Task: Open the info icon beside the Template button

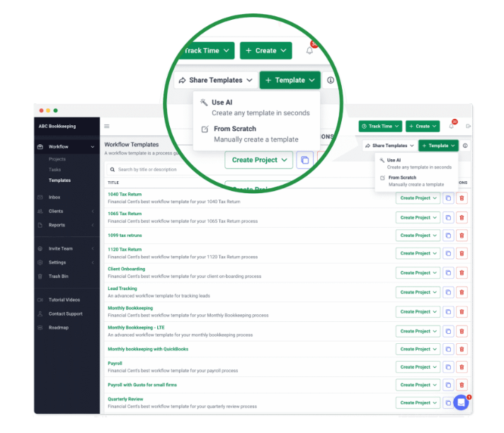Action: (465, 146)
